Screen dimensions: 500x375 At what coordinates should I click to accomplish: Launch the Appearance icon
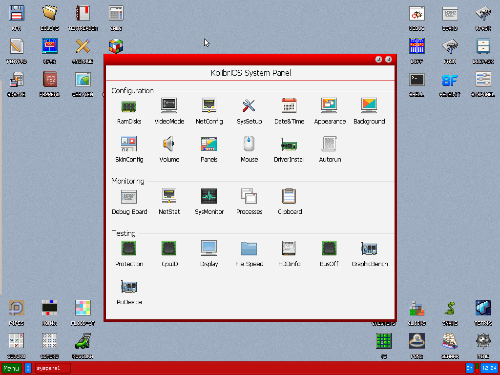coord(329,106)
